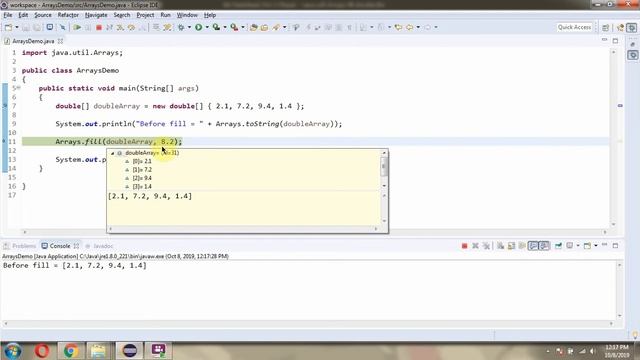Image resolution: width=640 pixels, height=360 pixels.
Task: Click the Resume debug icon
Action: 77,27
